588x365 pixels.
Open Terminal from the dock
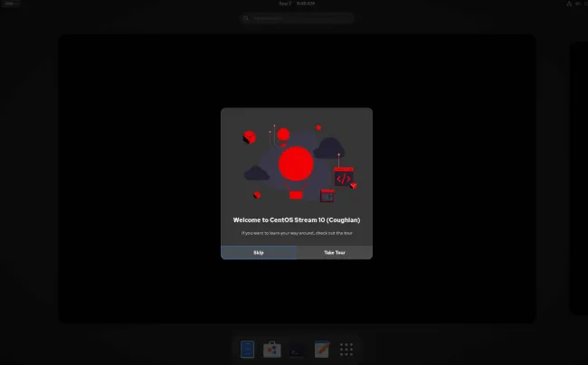(297, 349)
